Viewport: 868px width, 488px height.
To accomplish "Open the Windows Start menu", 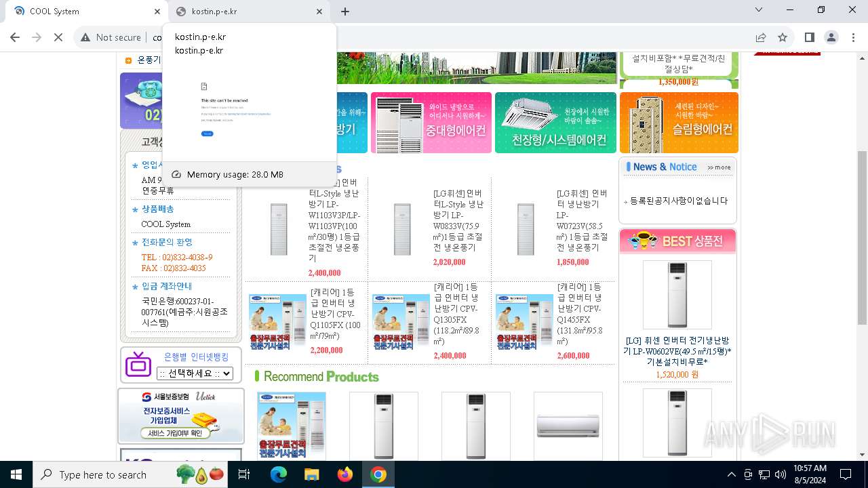I will [16, 474].
